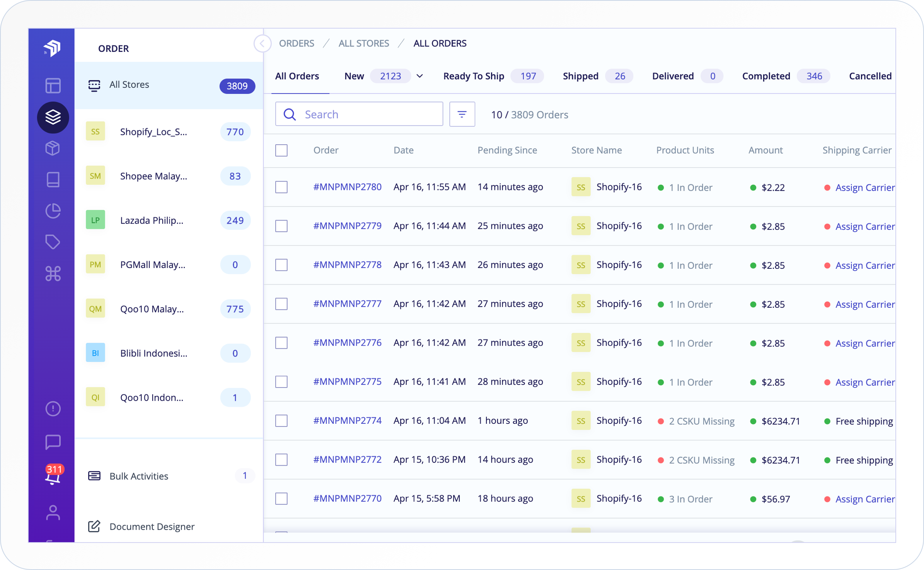This screenshot has height=570, width=924.
Task: Open the cube inventory icon in sidebar
Action: click(x=53, y=148)
